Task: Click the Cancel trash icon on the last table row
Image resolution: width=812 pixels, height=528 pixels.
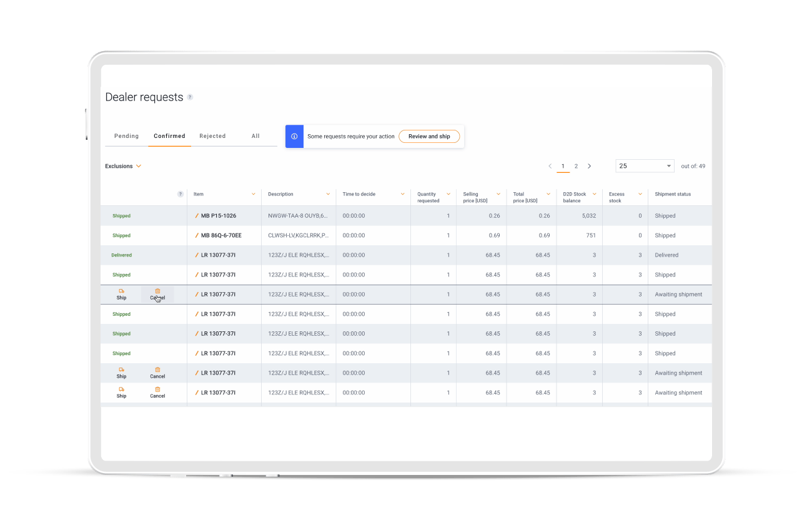Action: pos(157,389)
